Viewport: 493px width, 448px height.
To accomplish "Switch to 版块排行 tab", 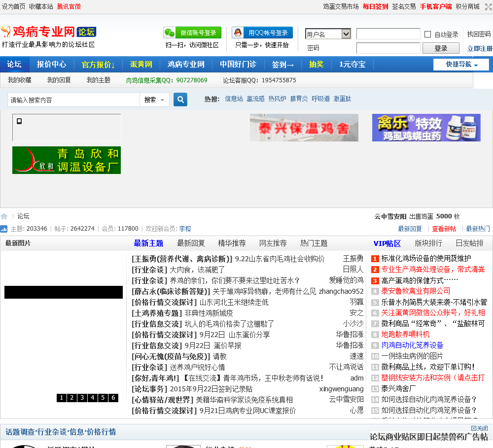I will [428, 243].
